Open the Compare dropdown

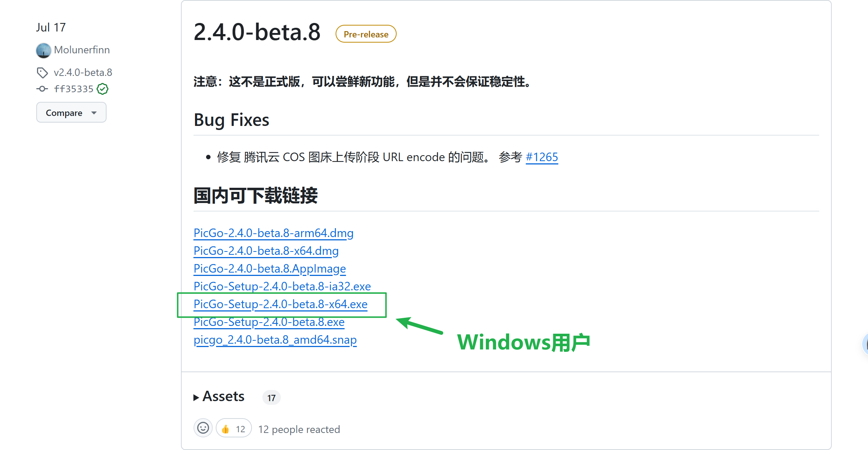[71, 113]
